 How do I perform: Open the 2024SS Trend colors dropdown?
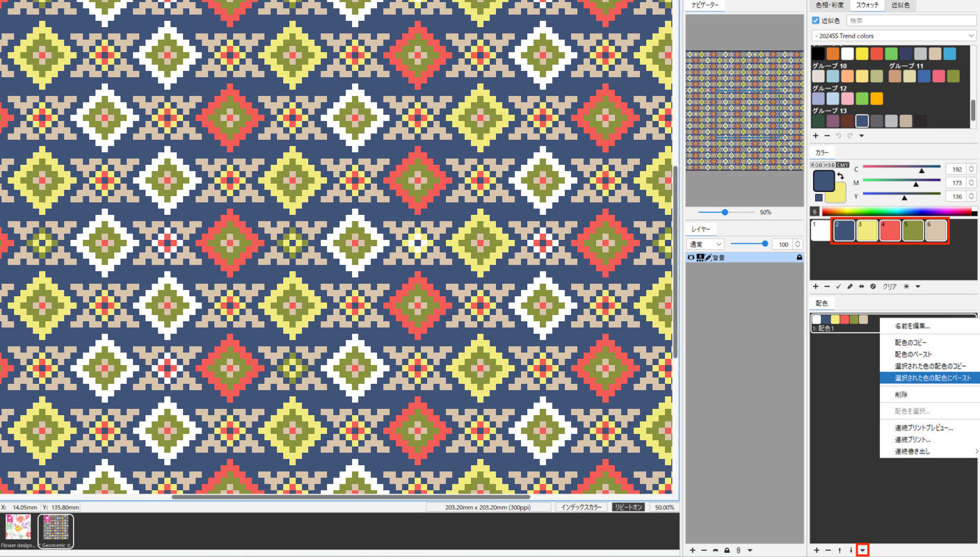(893, 36)
